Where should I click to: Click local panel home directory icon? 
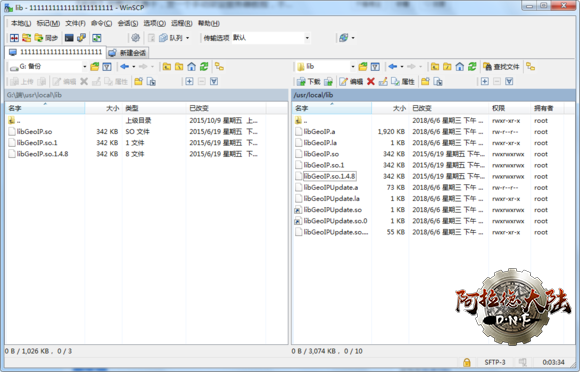[191, 67]
